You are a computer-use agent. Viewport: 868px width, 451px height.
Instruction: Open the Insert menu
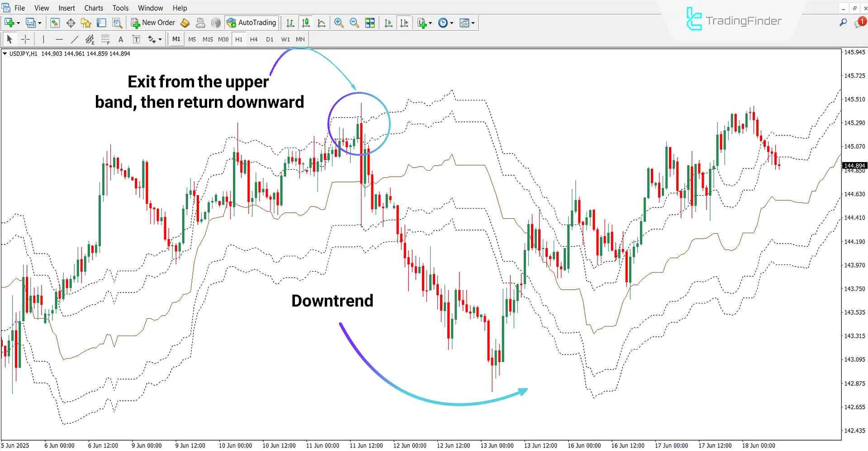click(66, 8)
